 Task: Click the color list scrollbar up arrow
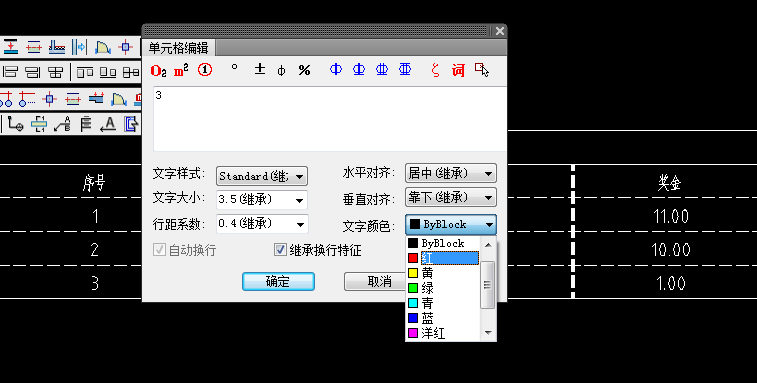tap(488, 245)
